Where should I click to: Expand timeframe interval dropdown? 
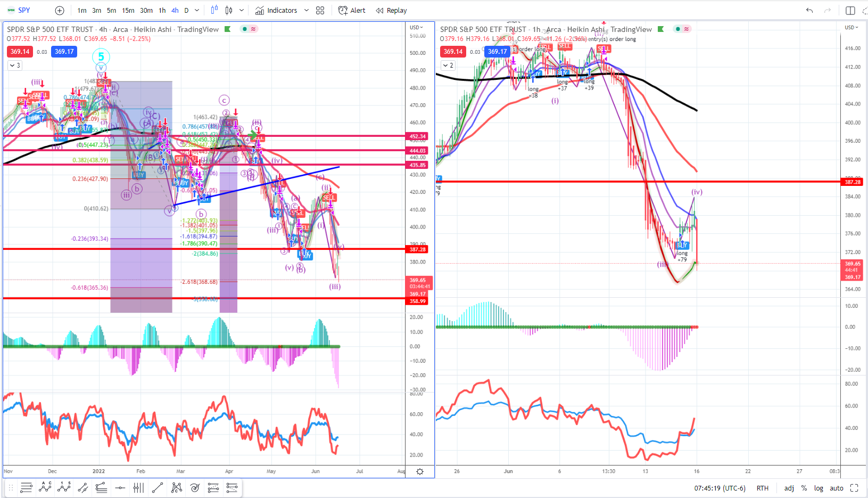197,11
